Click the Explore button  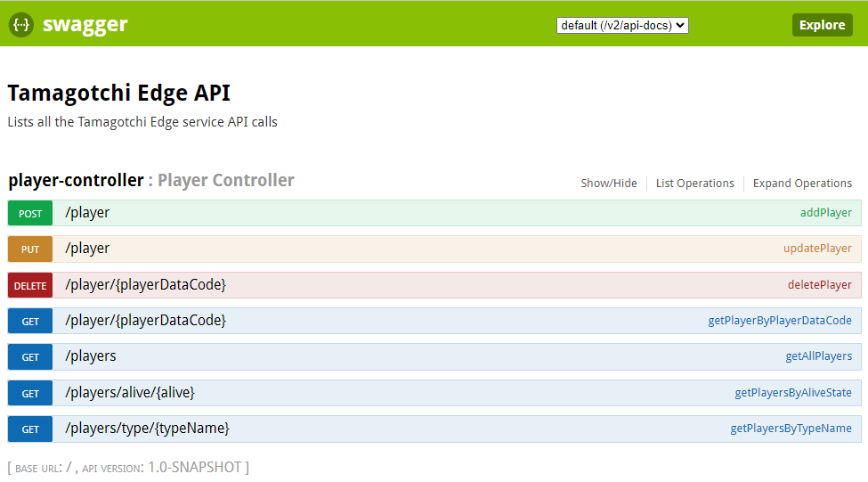point(822,25)
